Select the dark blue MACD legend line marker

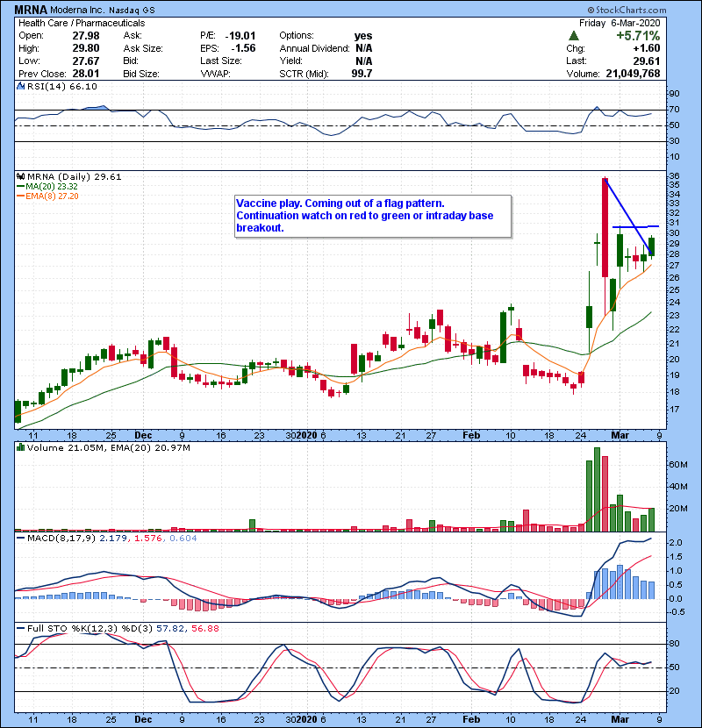pos(21,539)
